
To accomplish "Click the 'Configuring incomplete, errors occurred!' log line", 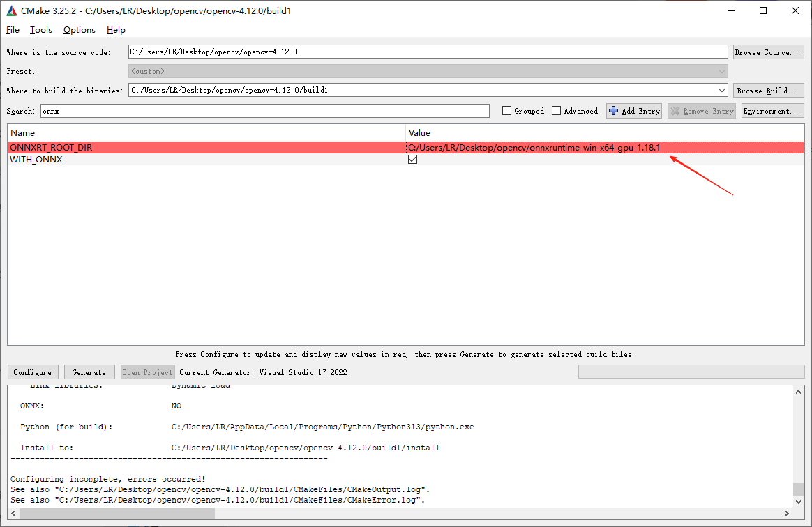I will pyautogui.click(x=107, y=479).
